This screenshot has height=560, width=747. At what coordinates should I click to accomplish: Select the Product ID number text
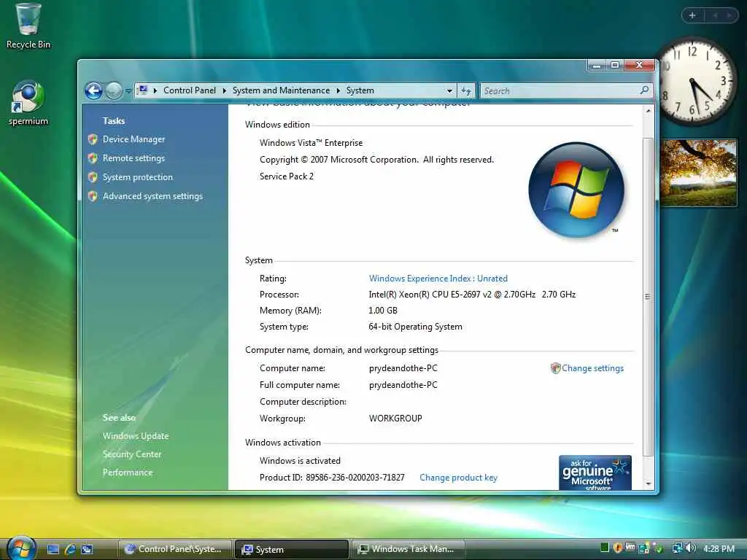355,478
